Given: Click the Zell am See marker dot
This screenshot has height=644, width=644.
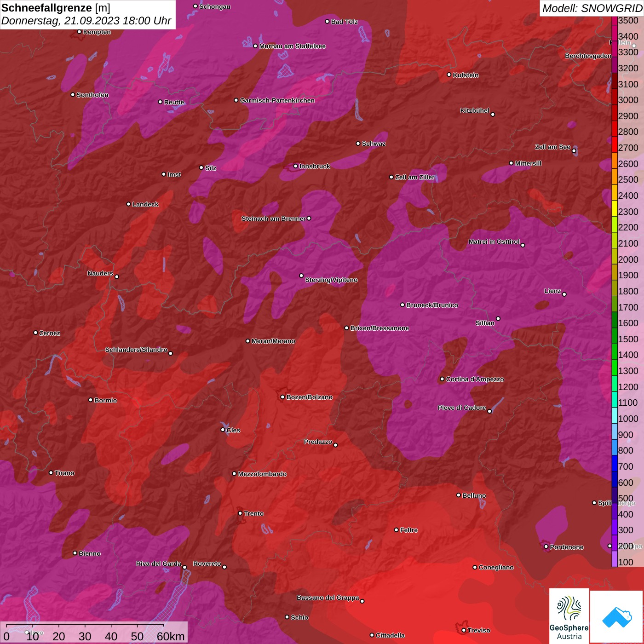Looking at the screenshot, I should click(574, 151).
